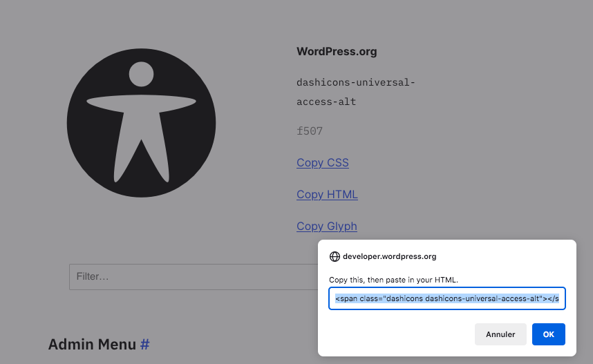Screen dimensions: 593x364
Task: Click the 'Copy this, then paste in your HTML.' message
Action: [x=393, y=280]
